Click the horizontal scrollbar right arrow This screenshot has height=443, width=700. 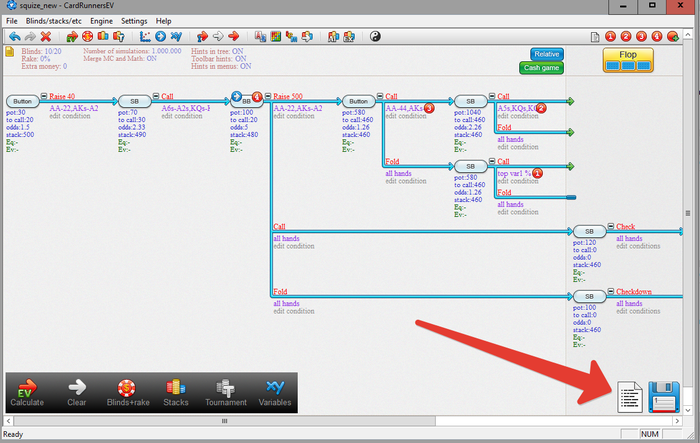click(x=677, y=421)
